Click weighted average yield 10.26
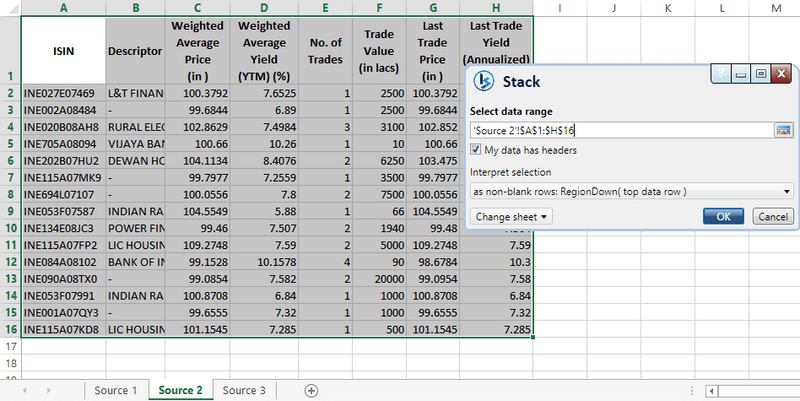The height and width of the screenshot is (401, 800). (x=264, y=144)
